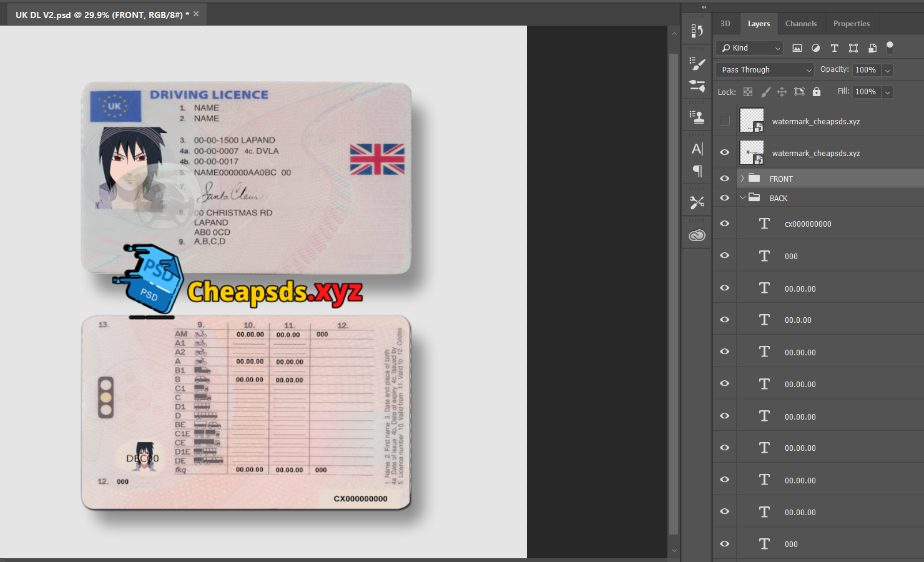Click the Fill percentage input field
This screenshot has height=562, width=924.
click(865, 92)
